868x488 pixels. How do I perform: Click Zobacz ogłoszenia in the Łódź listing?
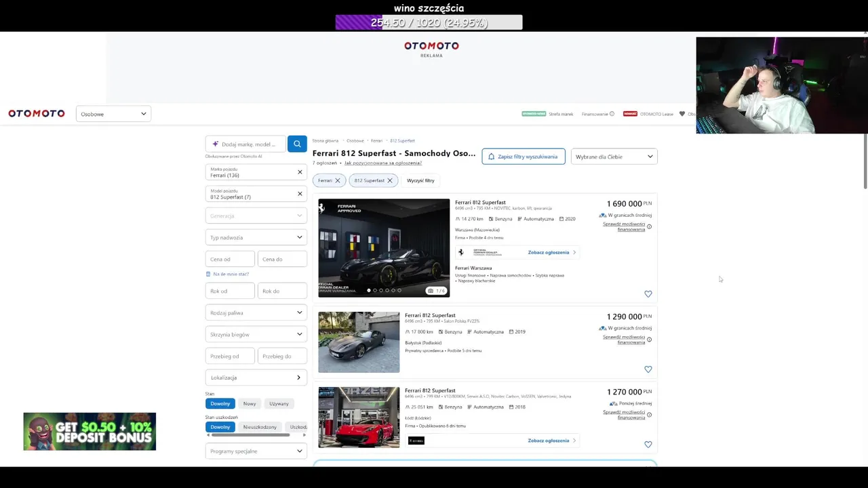tap(551, 441)
